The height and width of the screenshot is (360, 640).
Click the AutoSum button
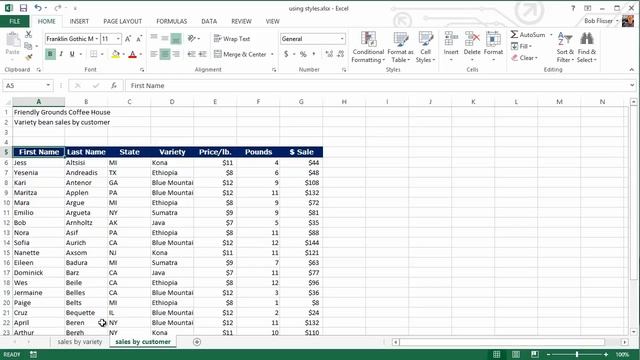point(528,35)
